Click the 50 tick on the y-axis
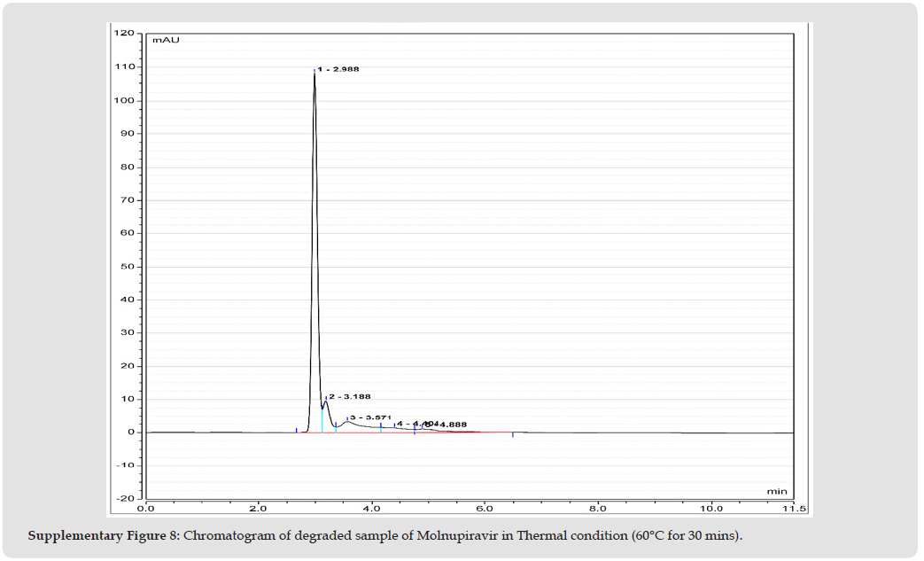The width and height of the screenshot is (924, 561). pyautogui.click(x=128, y=267)
